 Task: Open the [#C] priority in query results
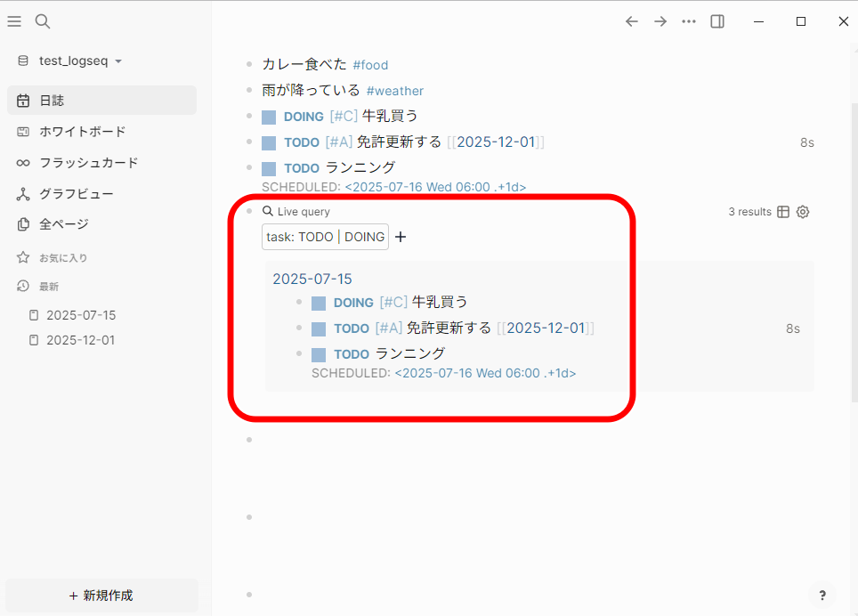click(393, 302)
